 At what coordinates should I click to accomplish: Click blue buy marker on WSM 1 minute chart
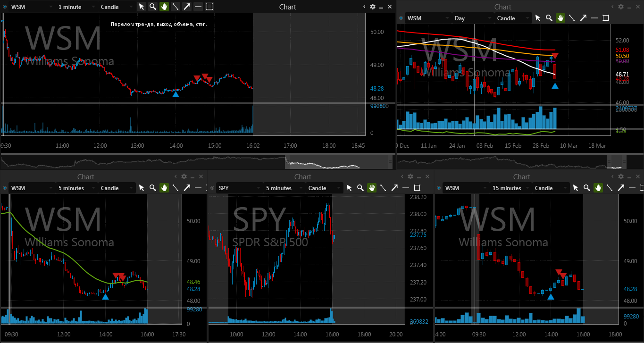[x=176, y=94]
